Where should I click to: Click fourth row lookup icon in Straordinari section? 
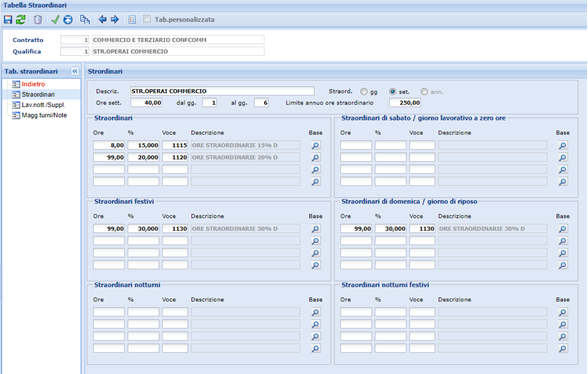316,181
